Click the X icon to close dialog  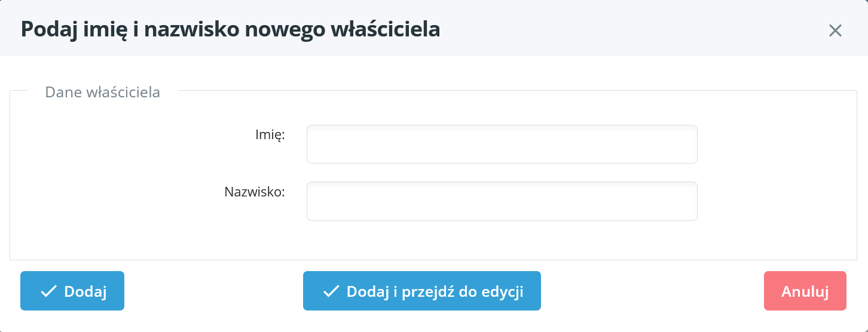(x=835, y=30)
